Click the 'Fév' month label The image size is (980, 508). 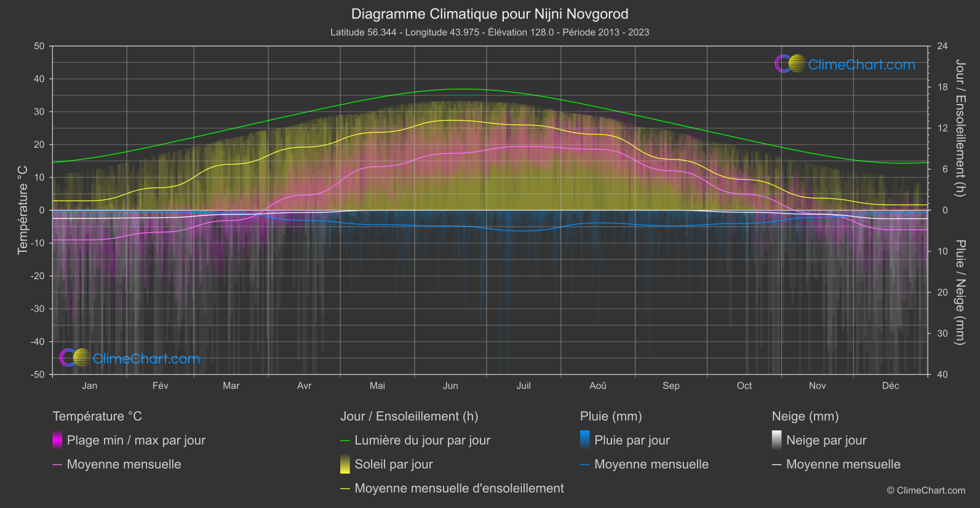(x=161, y=385)
